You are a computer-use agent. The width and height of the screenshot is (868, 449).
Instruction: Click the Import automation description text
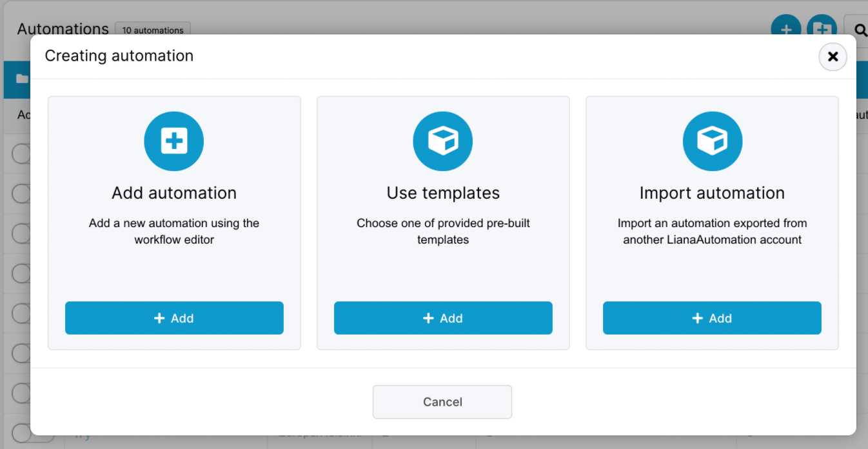tap(712, 232)
